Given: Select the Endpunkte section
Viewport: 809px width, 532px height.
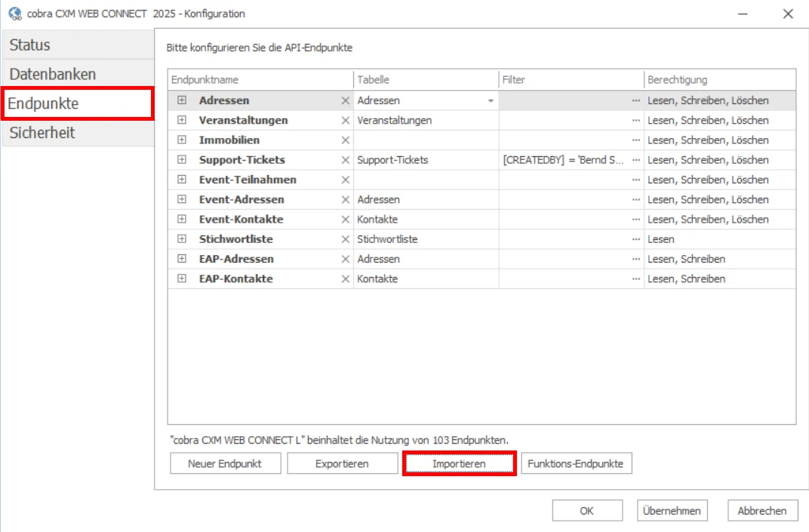Looking at the screenshot, I should tap(78, 103).
